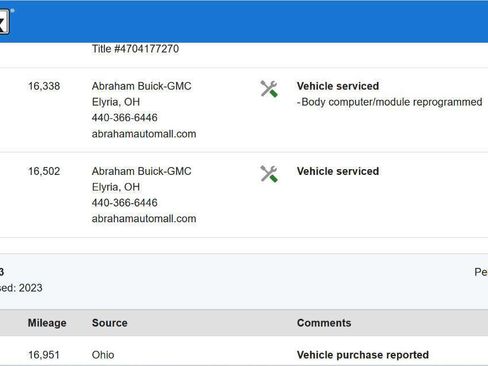Click the Mileage column header
The height and width of the screenshot is (366, 488).
47,323
